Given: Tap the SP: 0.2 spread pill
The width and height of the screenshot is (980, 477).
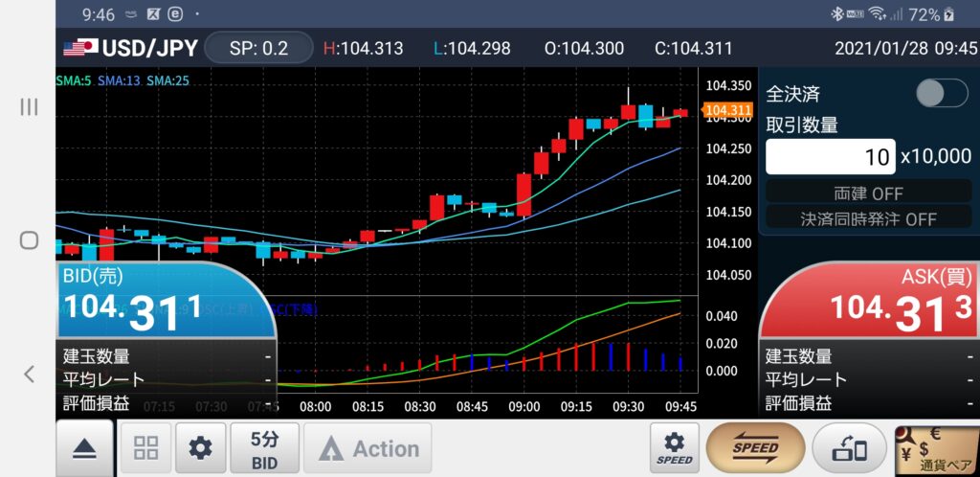Looking at the screenshot, I should [x=258, y=48].
